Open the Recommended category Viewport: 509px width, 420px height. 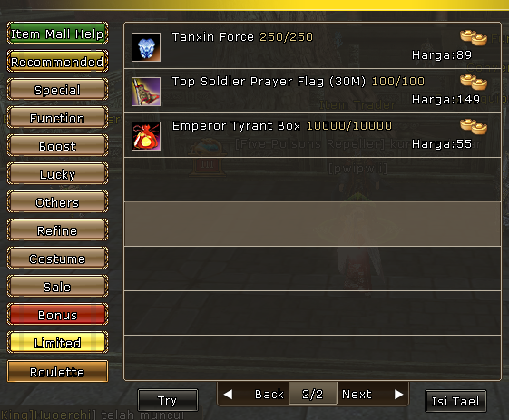57,62
